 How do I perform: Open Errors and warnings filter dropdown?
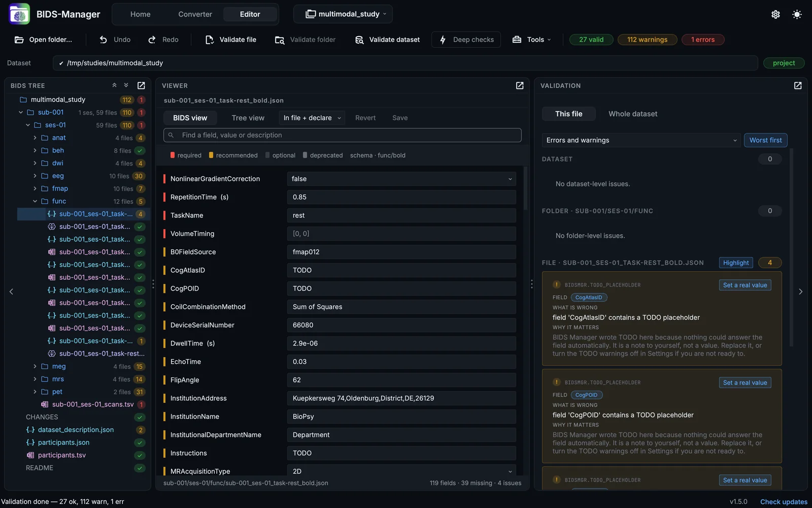pos(641,140)
